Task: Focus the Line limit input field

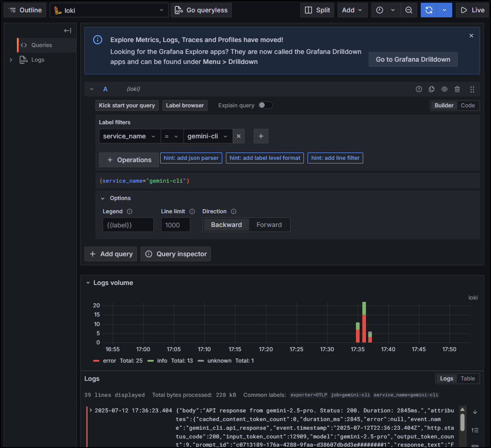Action: coord(176,225)
